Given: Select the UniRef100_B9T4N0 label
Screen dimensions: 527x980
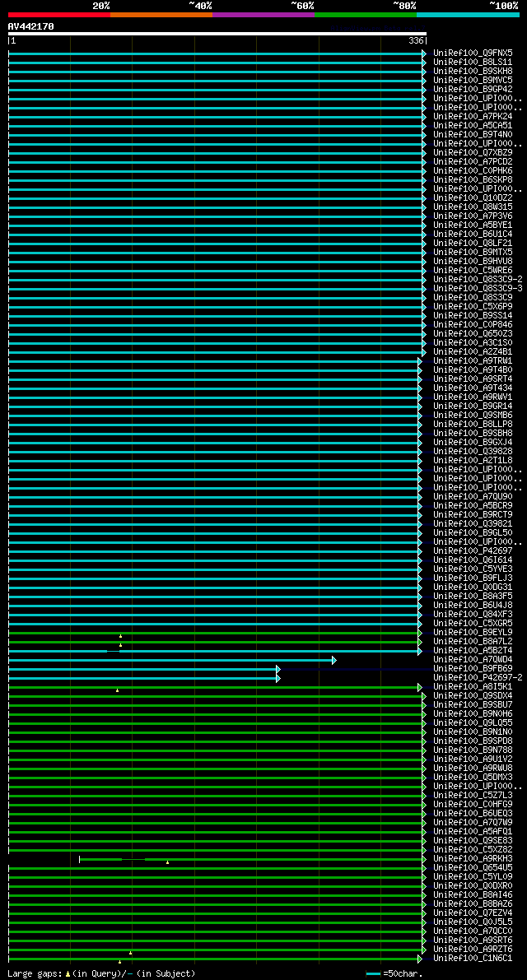Looking at the screenshot, I should pos(473,134).
